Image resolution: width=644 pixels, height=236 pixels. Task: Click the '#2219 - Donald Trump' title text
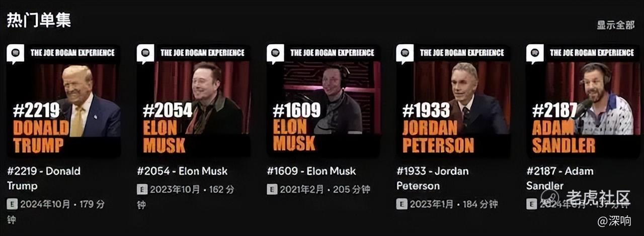(43, 178)
